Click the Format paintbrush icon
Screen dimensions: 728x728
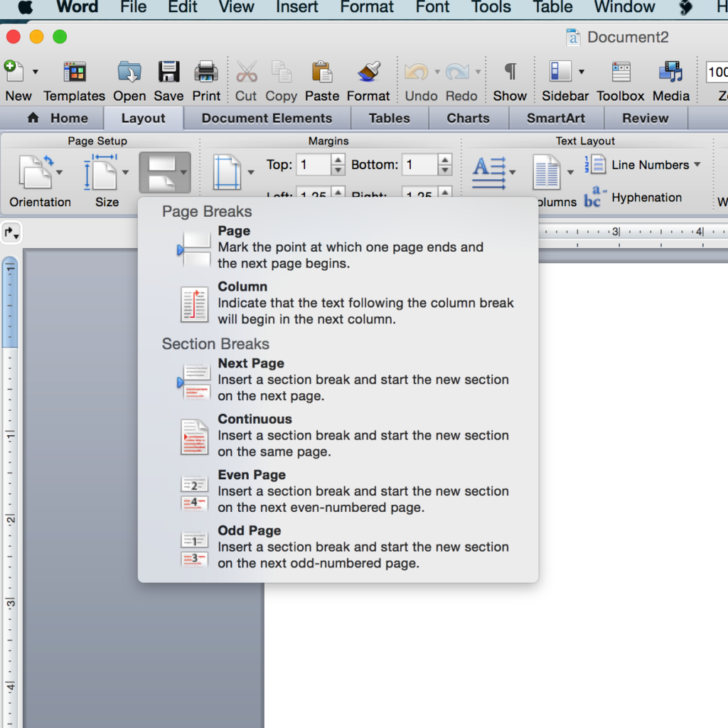368,73
